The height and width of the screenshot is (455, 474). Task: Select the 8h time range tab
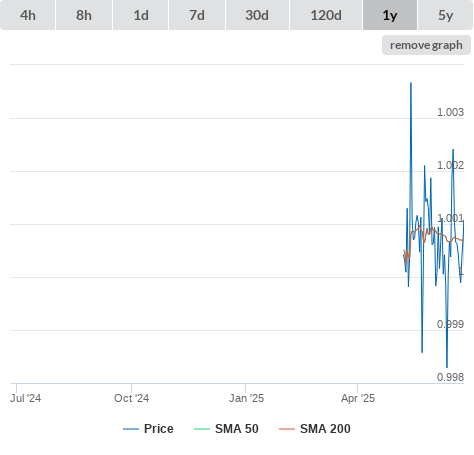[x=84, y=15]
